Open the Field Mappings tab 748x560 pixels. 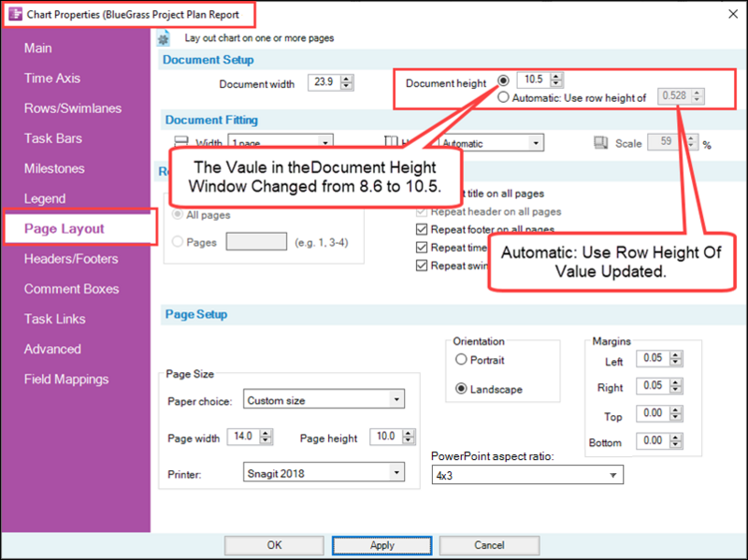click(66, 380)
